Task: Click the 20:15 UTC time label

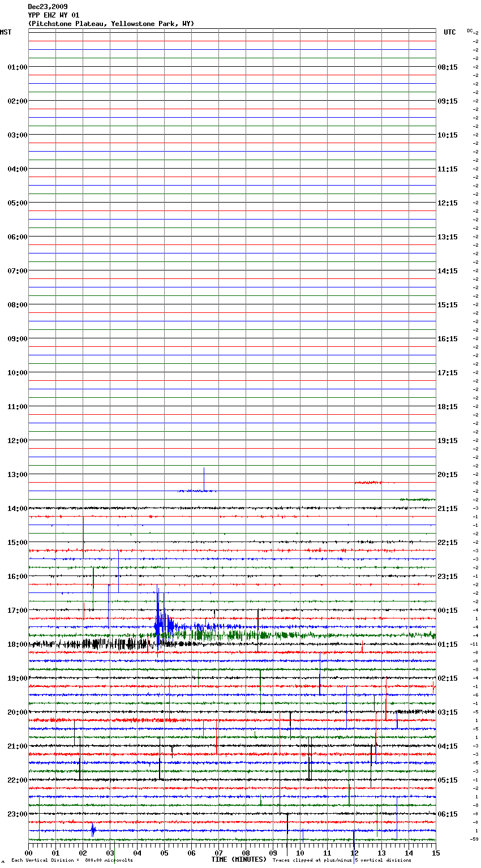Action: point(448,475)
